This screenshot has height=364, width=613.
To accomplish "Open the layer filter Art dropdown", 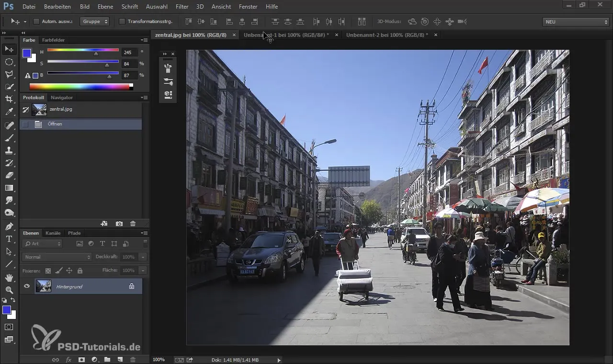I will [43, 244].
